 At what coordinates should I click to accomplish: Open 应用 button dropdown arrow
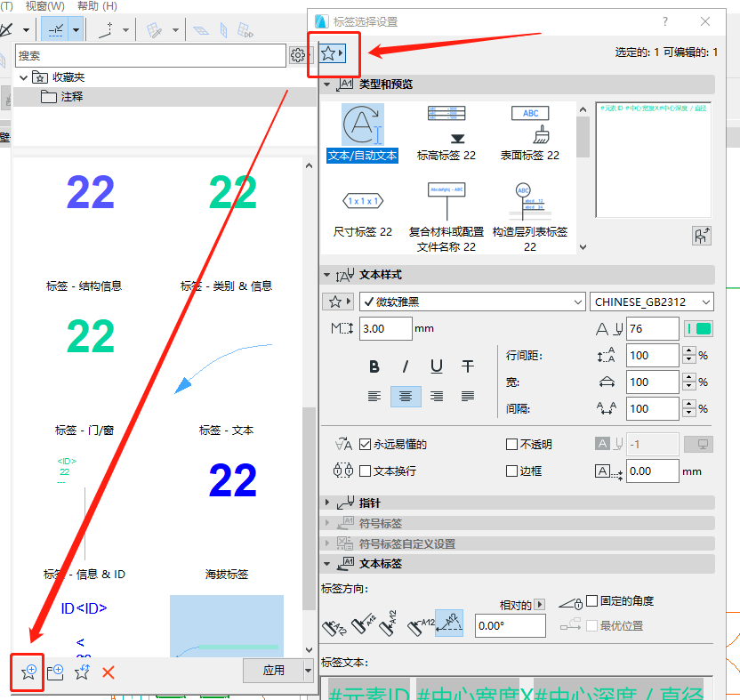[309, 671]
